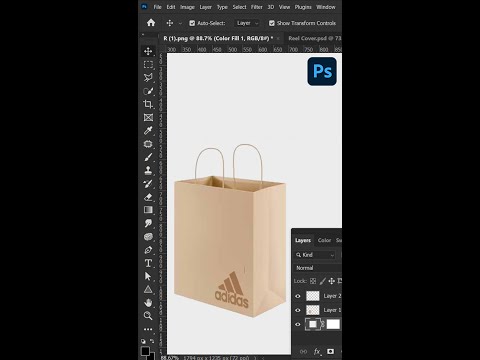Select the Triangle shape tool
480x360 pixels.
click(148, 289)
